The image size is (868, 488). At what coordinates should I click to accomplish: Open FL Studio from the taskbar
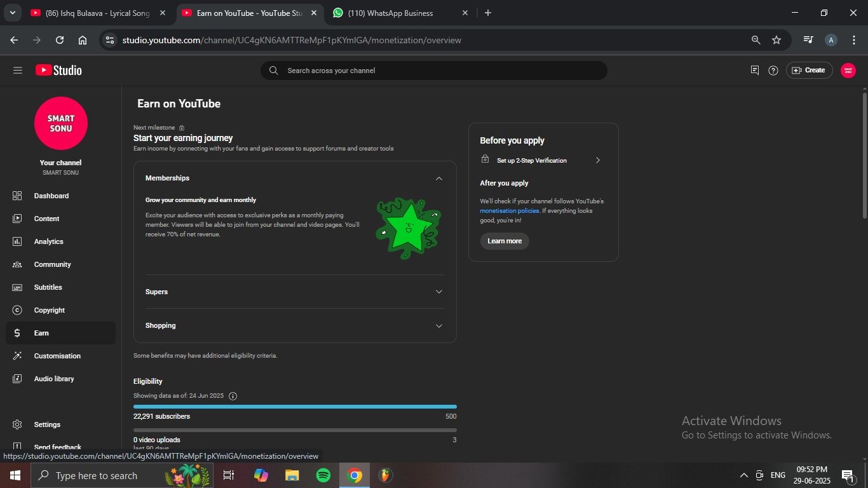coord(386,475)
